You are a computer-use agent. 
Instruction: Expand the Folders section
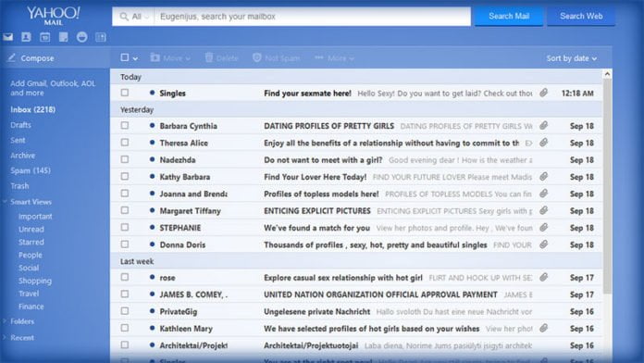click(x=5, y=321)
